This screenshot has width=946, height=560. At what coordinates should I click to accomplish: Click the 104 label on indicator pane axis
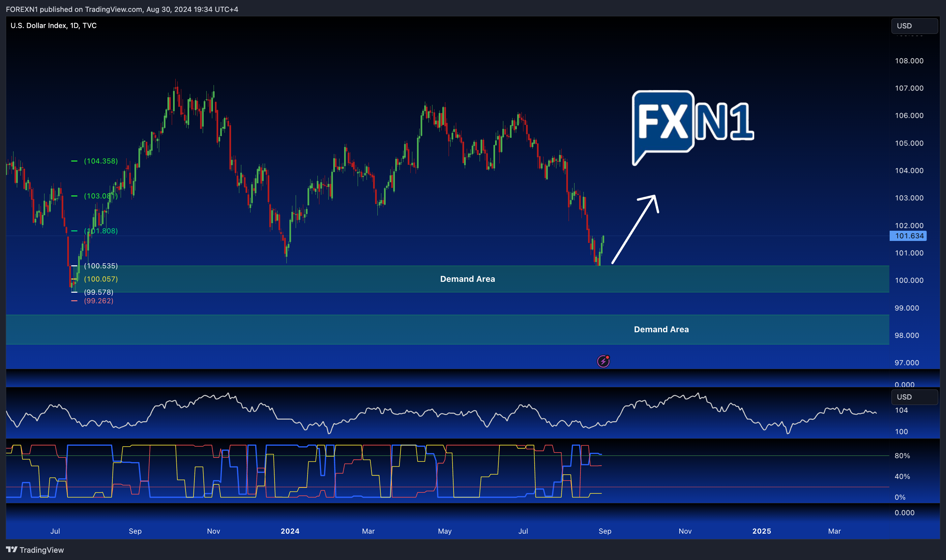pyautogui.click(x=902, y=410)
